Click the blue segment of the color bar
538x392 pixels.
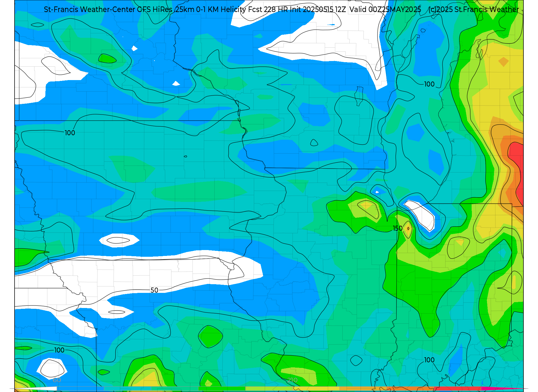tap(80, 389)
